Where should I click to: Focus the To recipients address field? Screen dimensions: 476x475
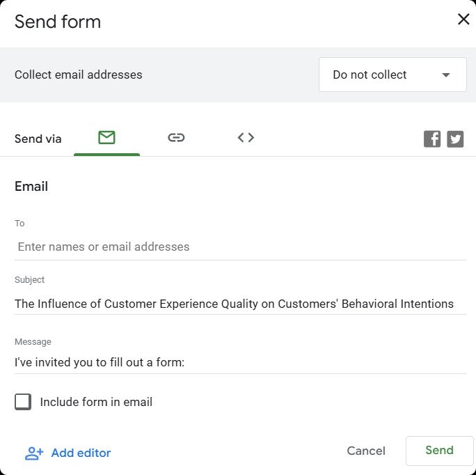240,247
